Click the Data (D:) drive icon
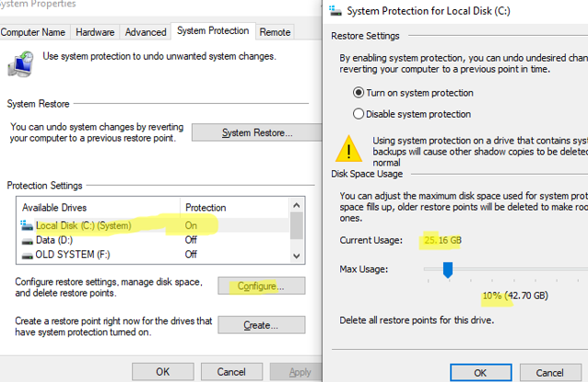 tap(27, 240)
